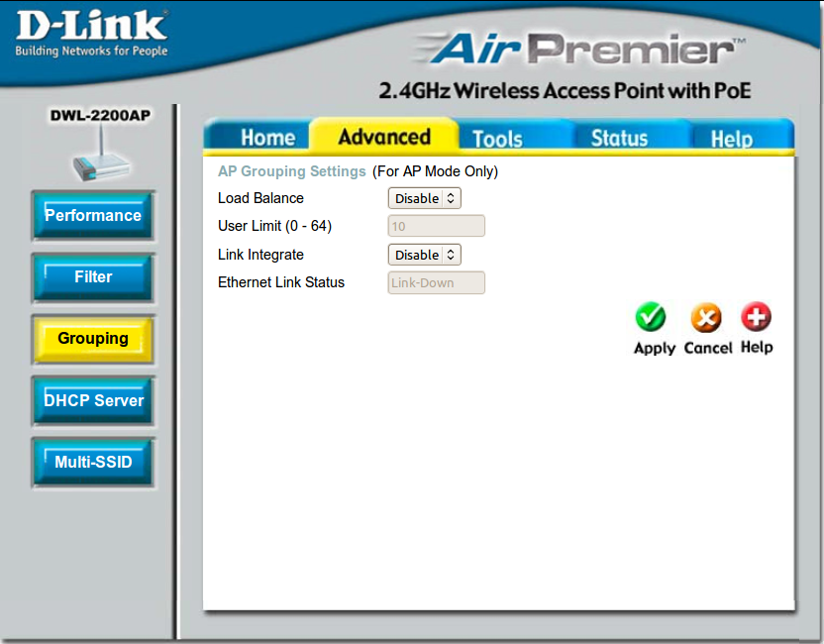
Task: Click the green Apply checkmark icon
Action: (x=651, y=318)
